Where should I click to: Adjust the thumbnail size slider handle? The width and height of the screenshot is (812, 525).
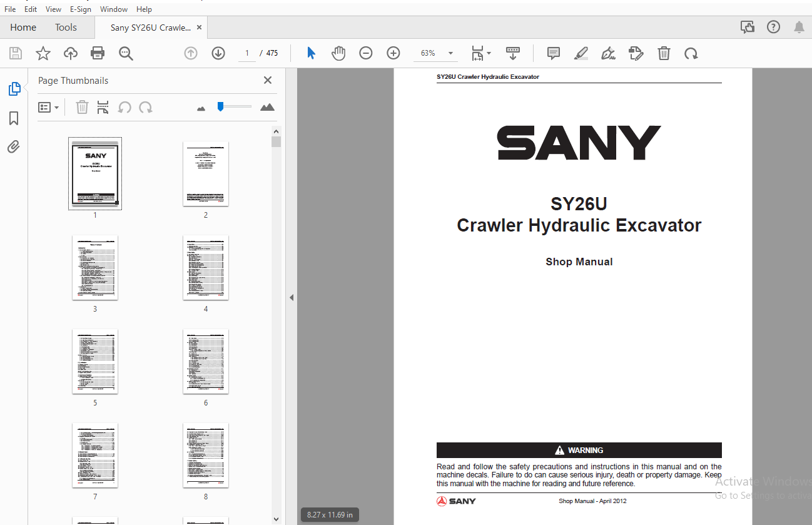pyautogui.click(x=220, y=107)
